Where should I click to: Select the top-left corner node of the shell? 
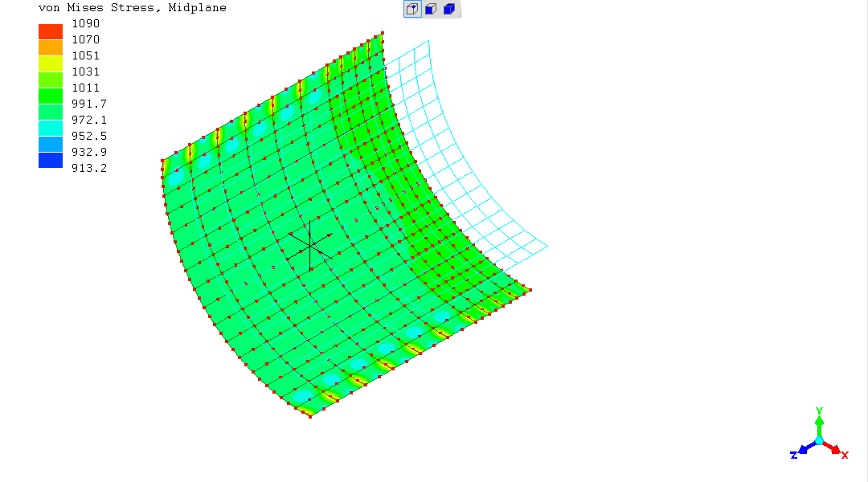pyautogui.click(x=162, y=160)
